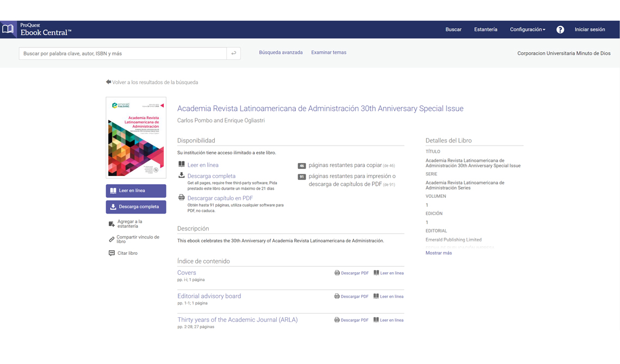Click the 'This ebook celebrates the 30th Anniversary' description
The image size is (620, 364).
point(280,241)
